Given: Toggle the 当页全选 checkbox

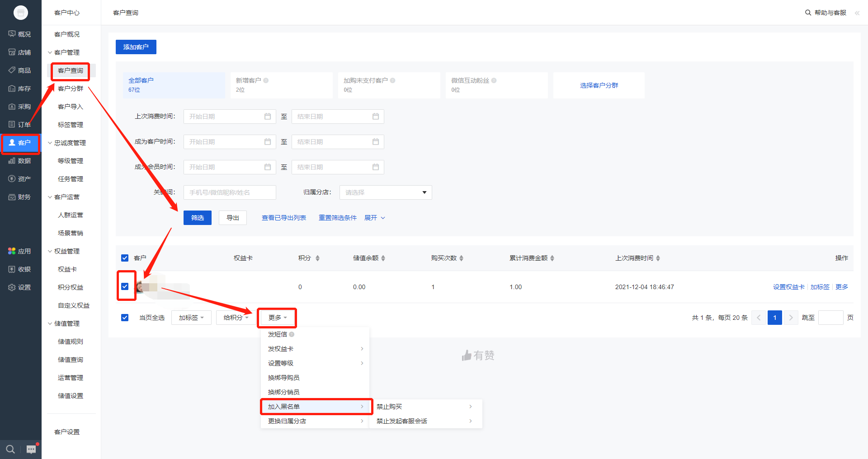Looking at the screenshot, I should click(125, 318).
